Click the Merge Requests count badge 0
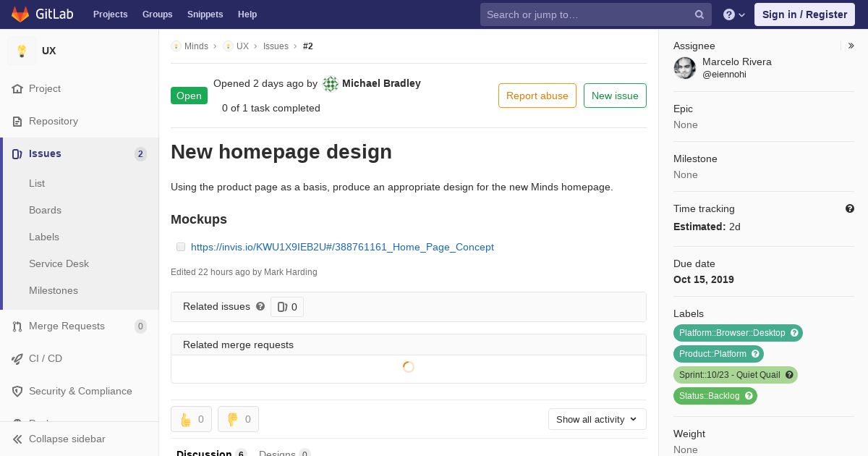Viewport: 868px width, 456px height. (x=140, y=326)
